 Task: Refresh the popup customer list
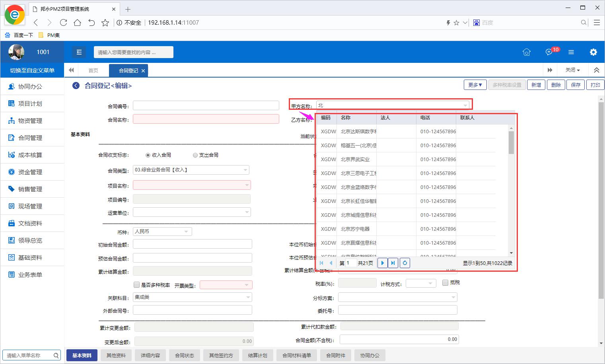click(x=405, y=263)
